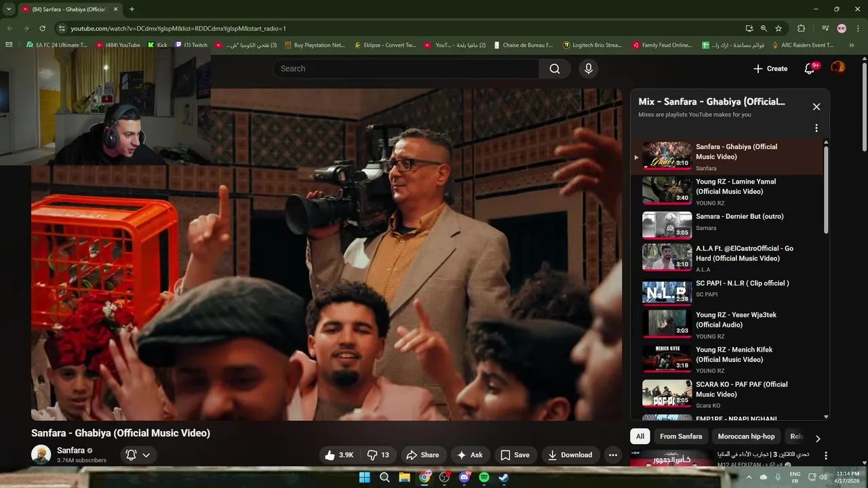
Task: Click the video player area
Action: pos(326,255)
